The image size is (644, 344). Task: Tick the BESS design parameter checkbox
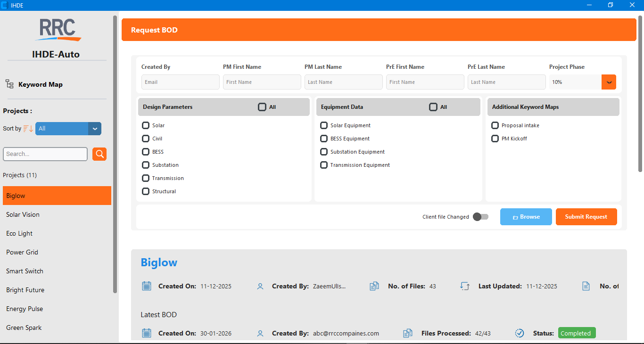pos(146,152)
